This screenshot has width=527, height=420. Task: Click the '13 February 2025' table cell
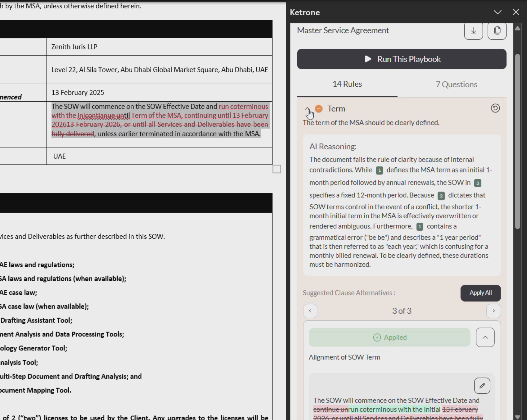pos(159,92)
